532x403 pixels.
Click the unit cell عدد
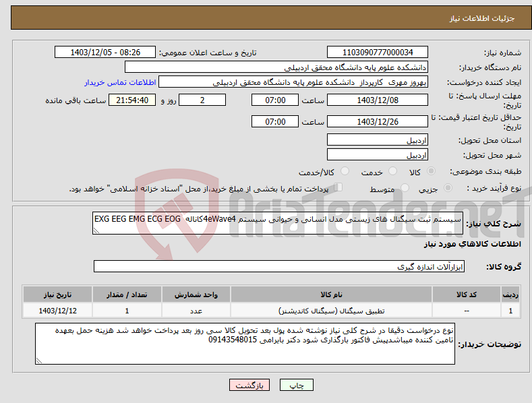coord(196,311)
